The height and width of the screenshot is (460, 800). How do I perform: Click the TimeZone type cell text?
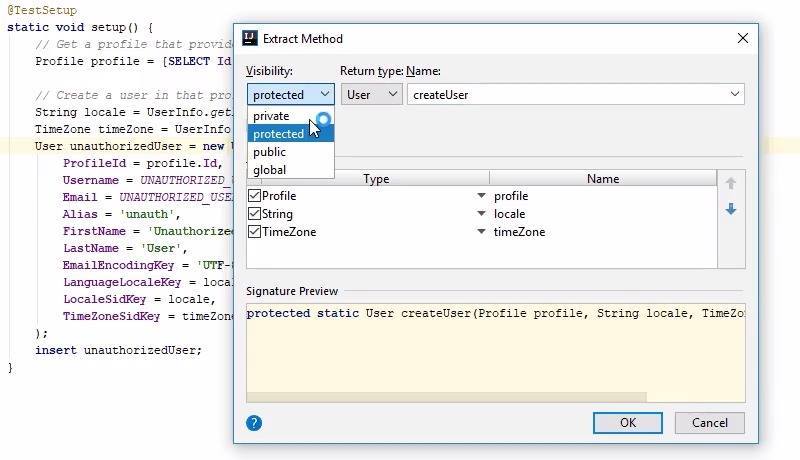pos(289,232)
